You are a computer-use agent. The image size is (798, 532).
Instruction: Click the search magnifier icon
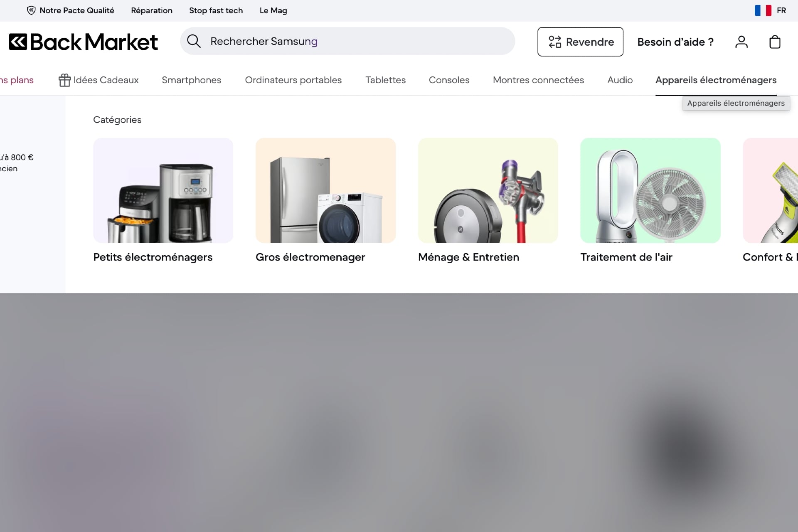tap(194, 41)
